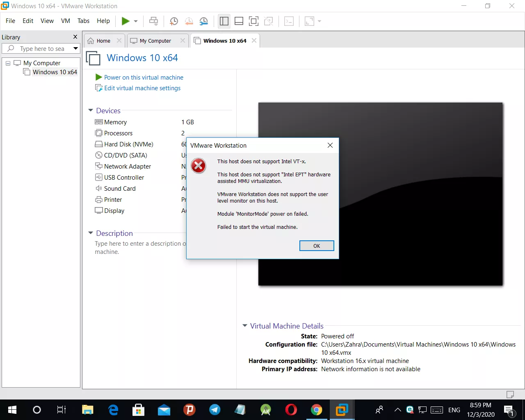The height and width of the screenshot is (420, 525).
Task: Collapse the Description section
Action: click(x=91, y=233)
